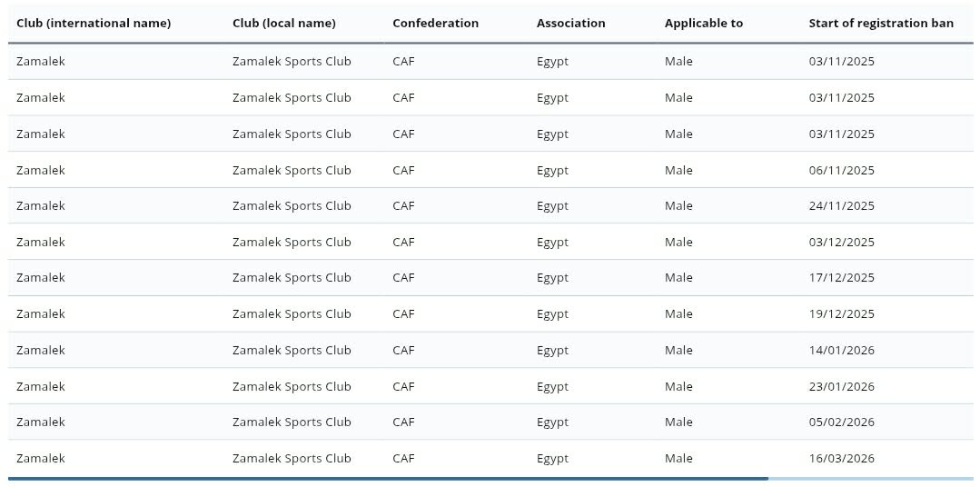Click the date cell 14/01/2026
Screen dimensions: 980x487
841,350
